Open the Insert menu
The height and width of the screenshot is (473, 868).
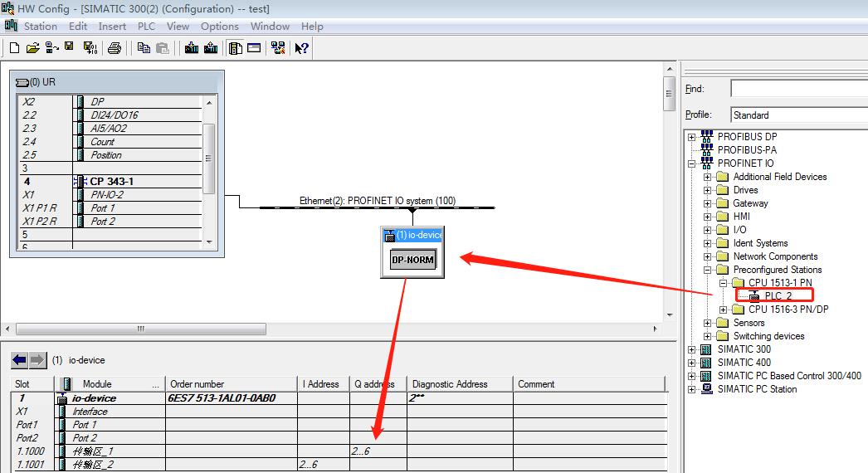[112, 26]
